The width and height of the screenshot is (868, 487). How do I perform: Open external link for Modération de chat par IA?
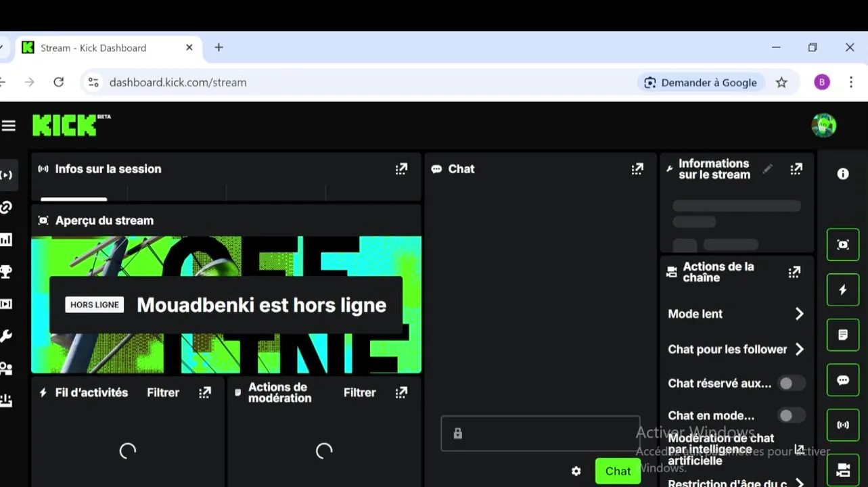pos(799,449)
